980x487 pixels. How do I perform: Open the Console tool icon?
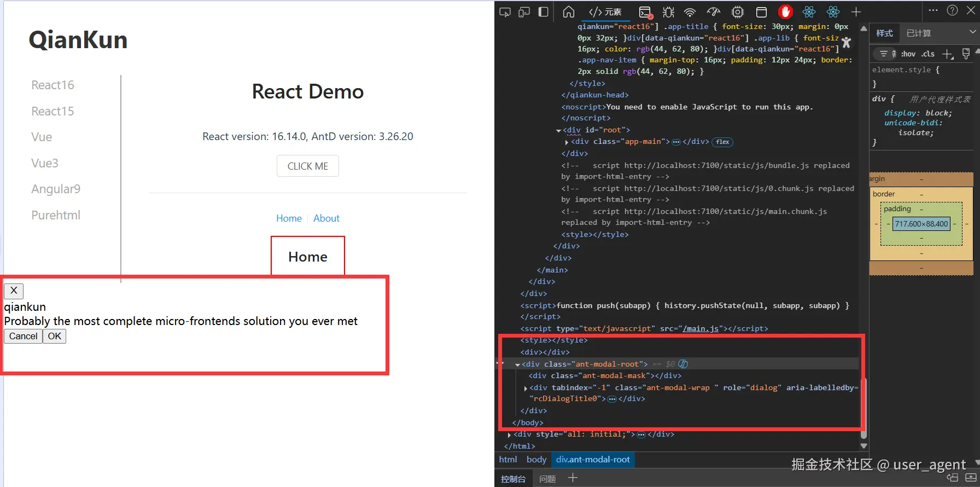click(x=645, y=12)
